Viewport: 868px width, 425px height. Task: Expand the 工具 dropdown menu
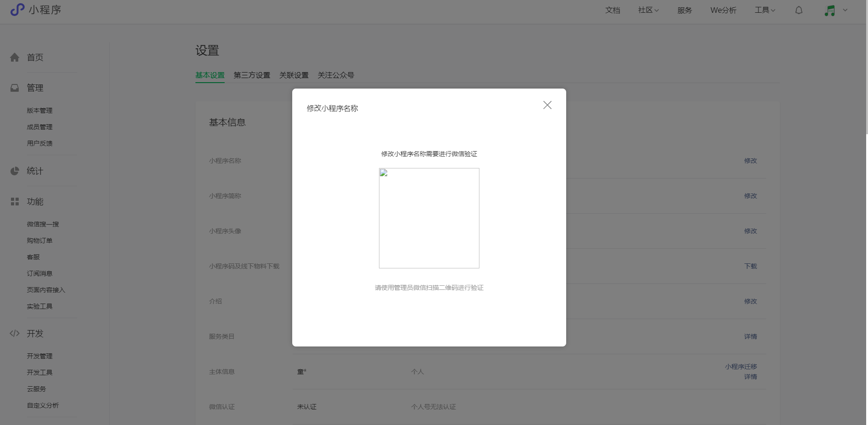point(765,10)
